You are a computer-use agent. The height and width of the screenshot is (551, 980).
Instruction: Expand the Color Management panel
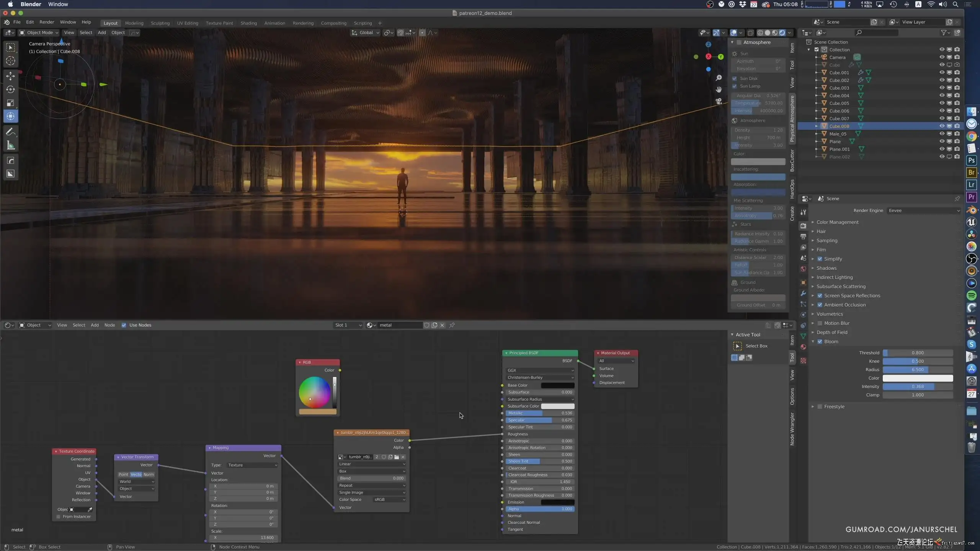837,222
